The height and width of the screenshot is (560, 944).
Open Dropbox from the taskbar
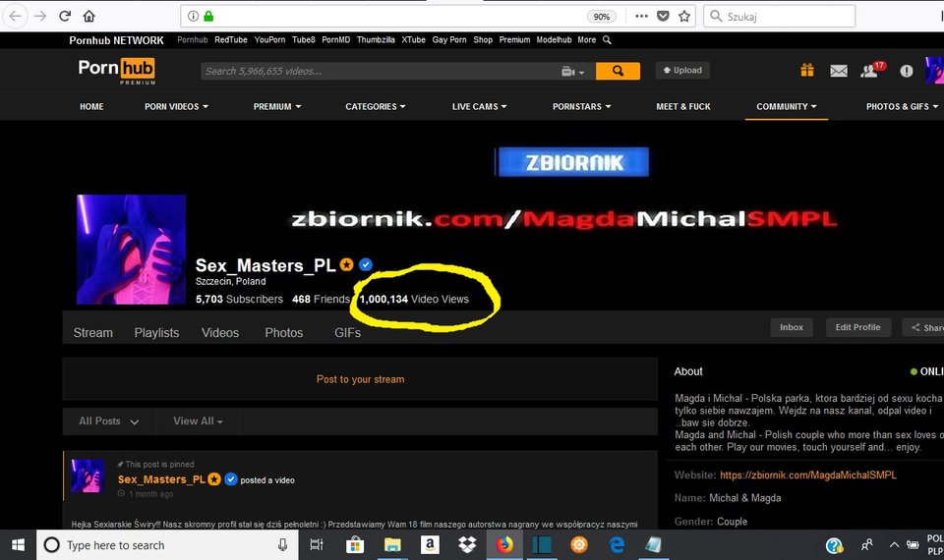pos(467,545)
